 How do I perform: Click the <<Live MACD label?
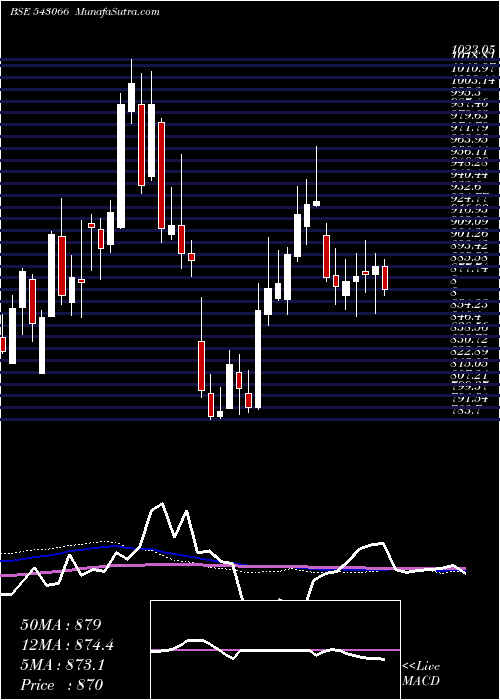click(421, 674)
